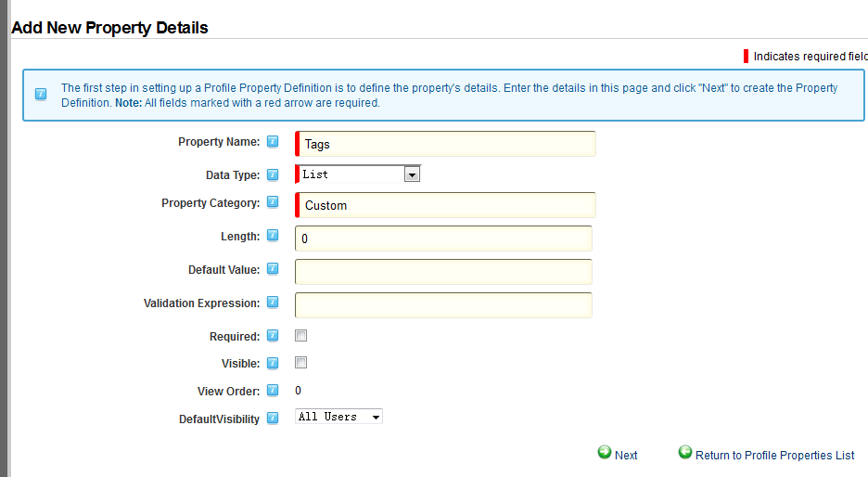
Task: Focus the Property Name field containing Tags
Action: pyautogui.click(x=446, y=144)
